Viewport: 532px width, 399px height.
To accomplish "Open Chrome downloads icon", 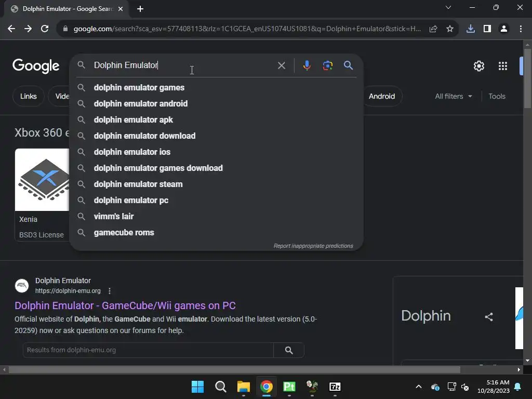I will 471,29.
